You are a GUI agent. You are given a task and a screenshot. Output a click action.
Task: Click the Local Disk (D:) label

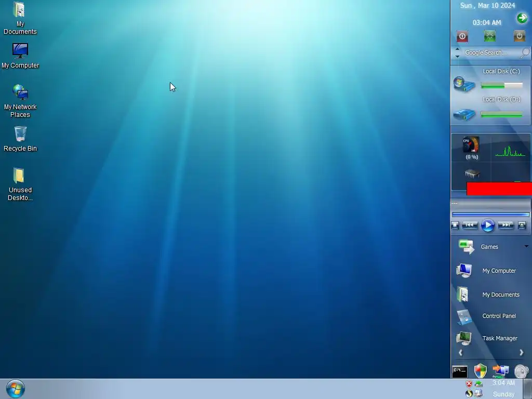coord(501,99)
